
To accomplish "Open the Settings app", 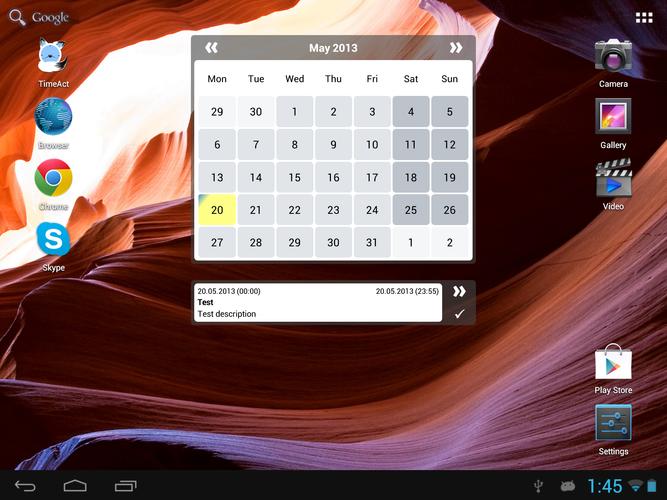I will coord(613,422).
